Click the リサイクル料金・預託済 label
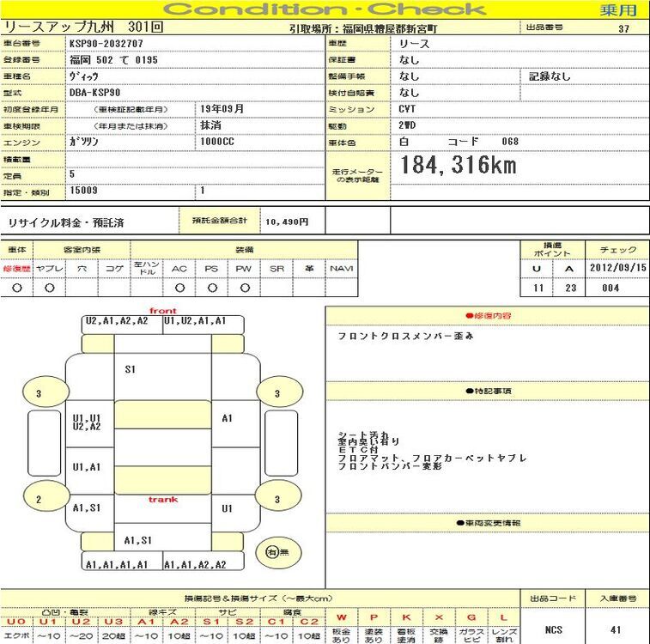The image size is (650, 644). click(66, 223)
